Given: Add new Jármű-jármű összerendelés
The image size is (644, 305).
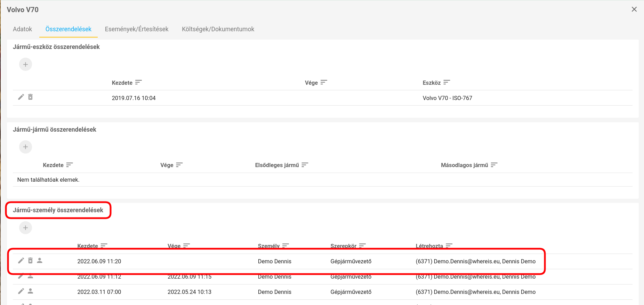Looking at the screenshot, I should click(25, 147).
